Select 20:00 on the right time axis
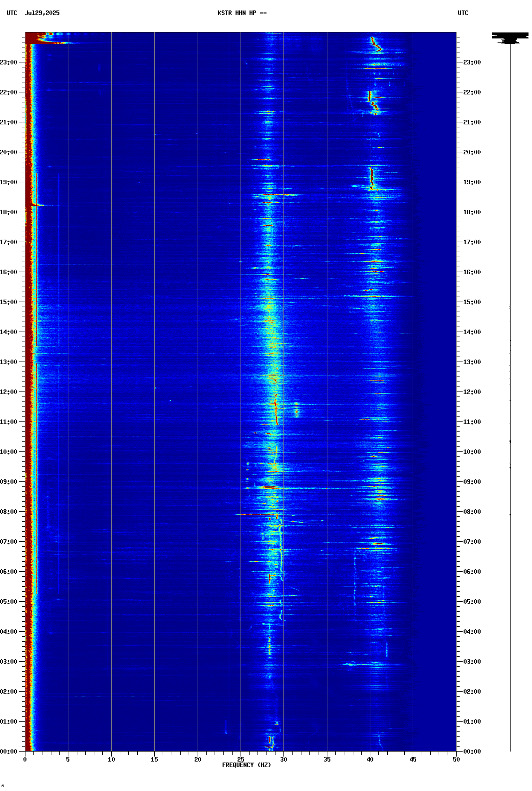 (472, 152)
